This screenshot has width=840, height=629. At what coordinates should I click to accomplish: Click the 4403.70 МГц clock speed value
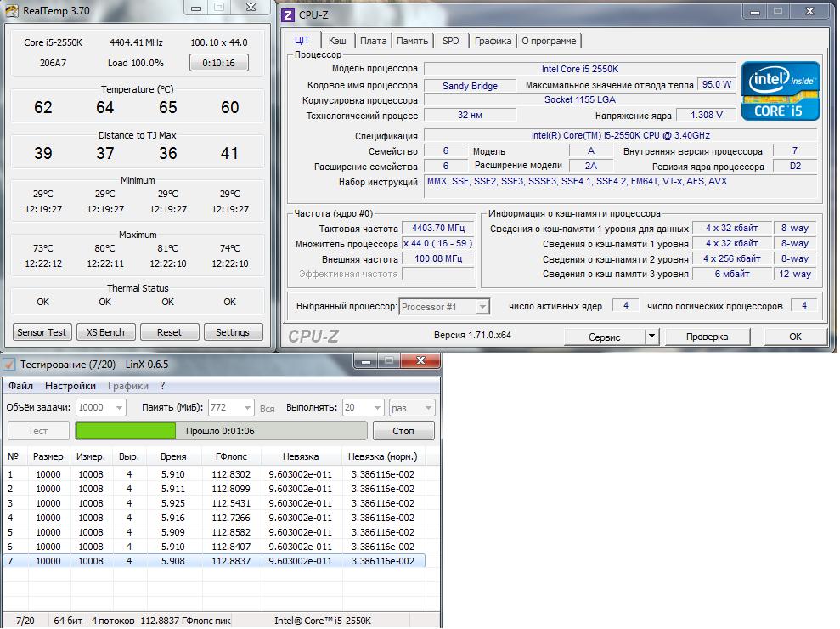click(438, 229)
